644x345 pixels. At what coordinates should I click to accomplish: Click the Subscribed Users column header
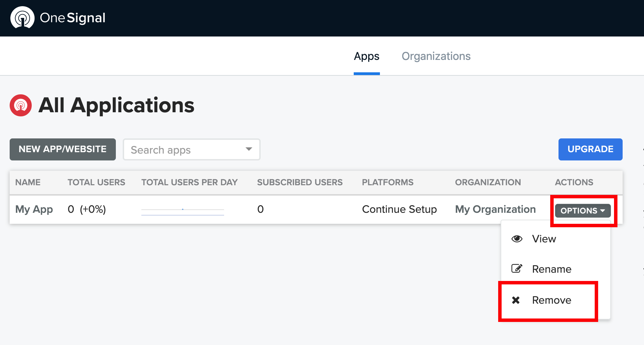coord(300,182)
